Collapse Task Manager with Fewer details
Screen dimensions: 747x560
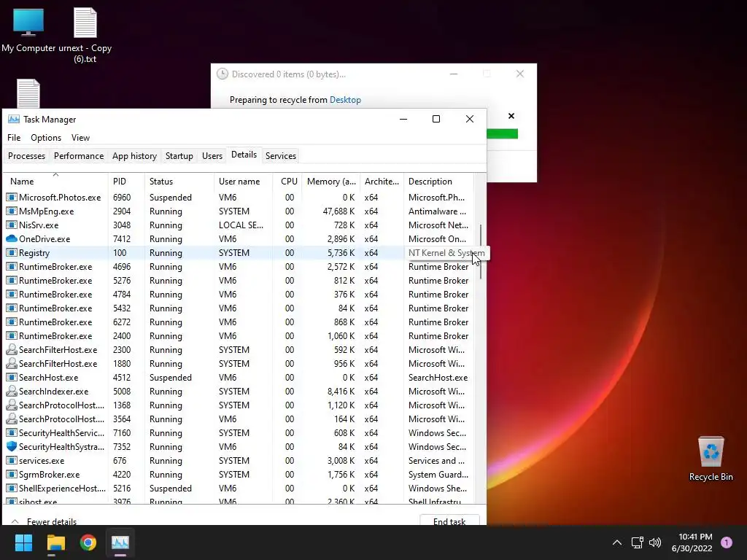pyautogui.click(x=44, y=521)
